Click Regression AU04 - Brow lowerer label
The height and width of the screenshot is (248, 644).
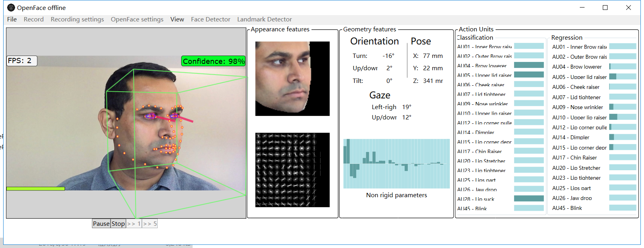coord(577,67)
